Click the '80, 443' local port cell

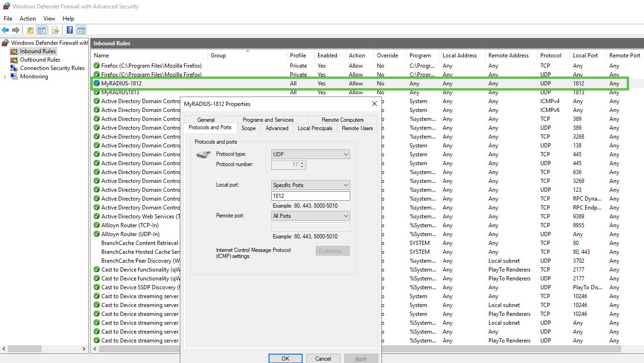tap(581, 252)
